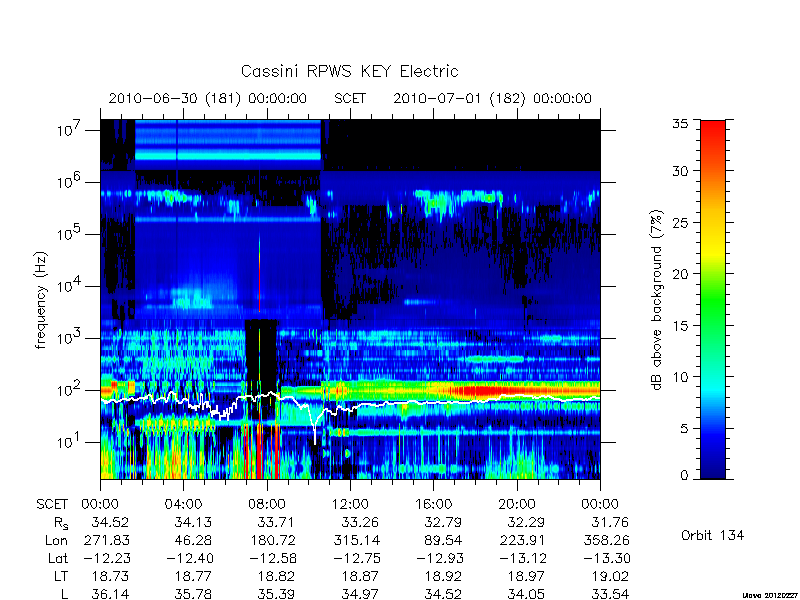Click the Lon value 89.54
Screen dimensions: 800x600
click(x=443, y=540)
